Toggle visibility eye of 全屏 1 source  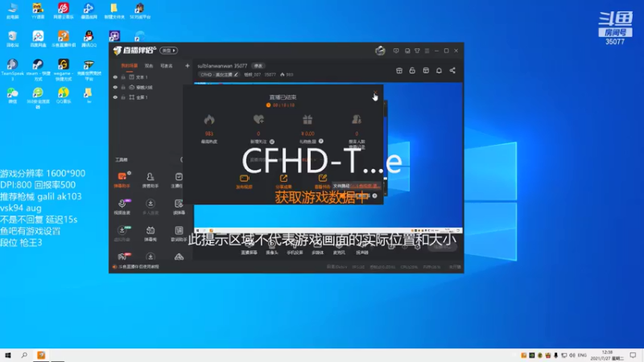click(115, 97)
